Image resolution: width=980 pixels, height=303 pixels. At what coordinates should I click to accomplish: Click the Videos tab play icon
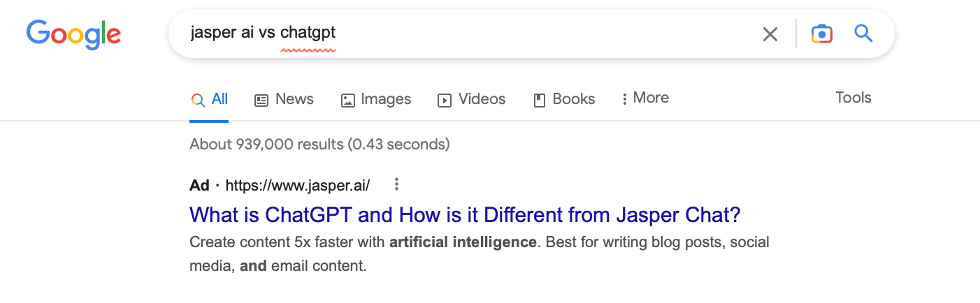tap(445, 100)
